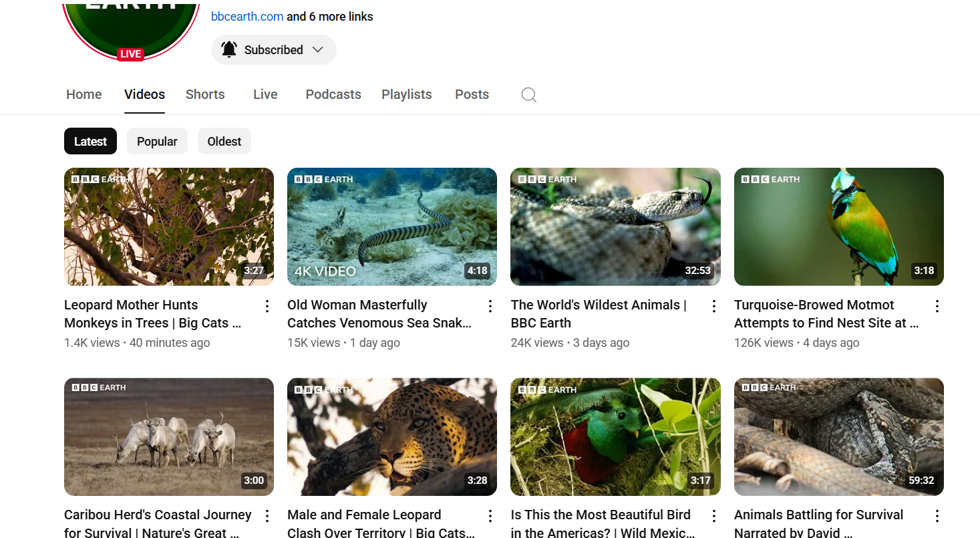Open options menu for Leopard Mother Hunts video
The width and height of the screenshot is (980, 538).
267,306
